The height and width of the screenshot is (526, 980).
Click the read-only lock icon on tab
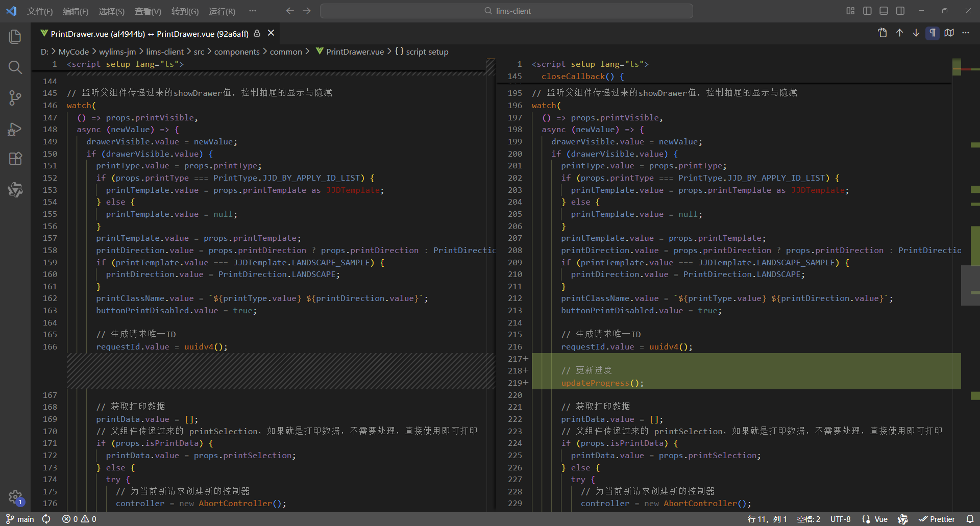[x=257, y=33]
